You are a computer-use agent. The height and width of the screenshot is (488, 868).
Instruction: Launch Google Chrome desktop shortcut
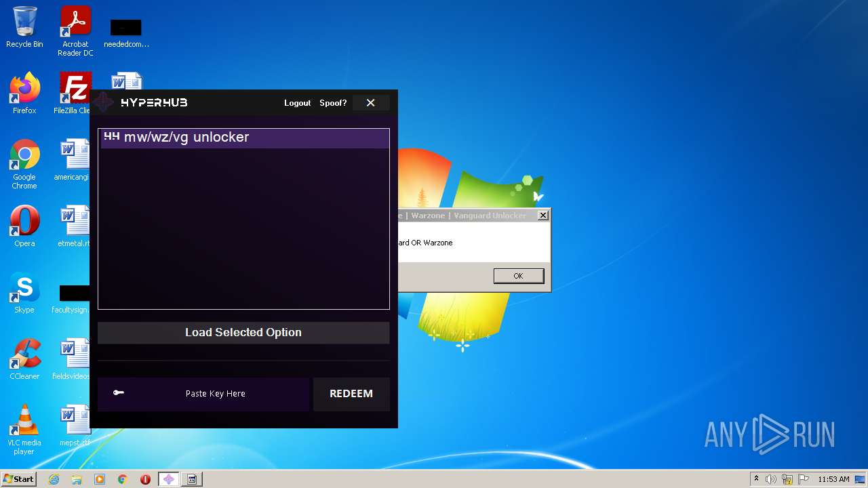(x=24, y=164)
